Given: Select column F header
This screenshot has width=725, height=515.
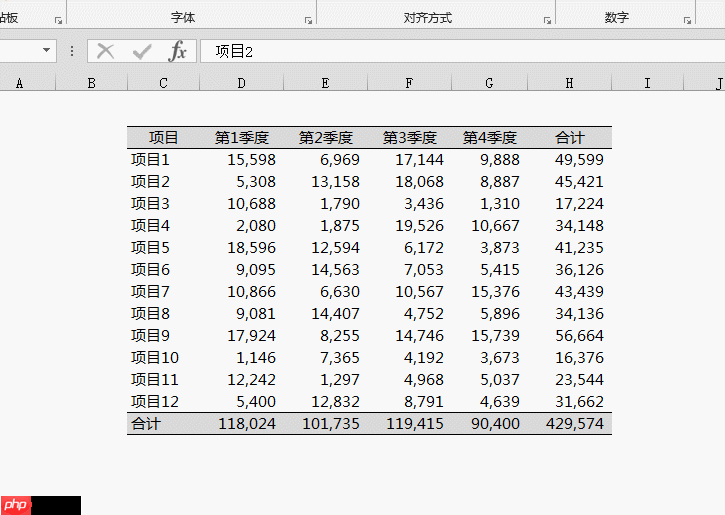Looking at the screenshot, I should (x=409, y=83).
